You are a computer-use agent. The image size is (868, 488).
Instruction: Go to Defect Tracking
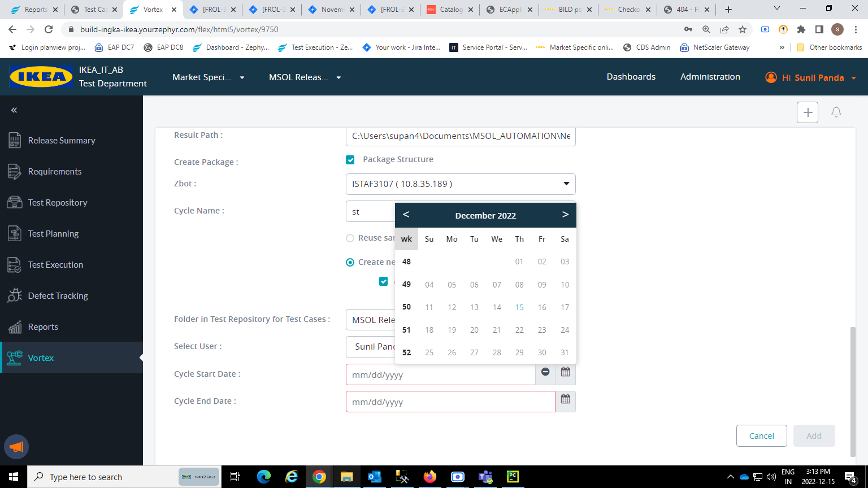pyautogui.click(x=58, y=295)
